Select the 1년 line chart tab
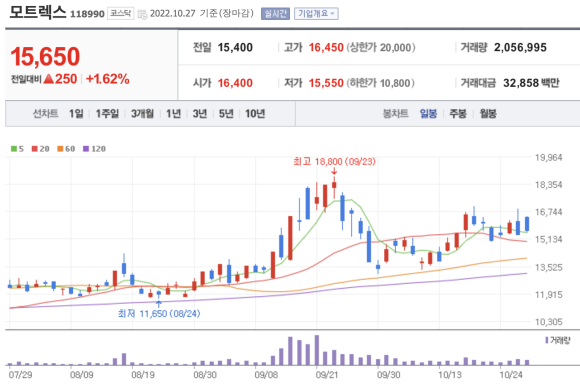Image resolution: width=580 pixels, height=392 pixels. pos(173,114)
